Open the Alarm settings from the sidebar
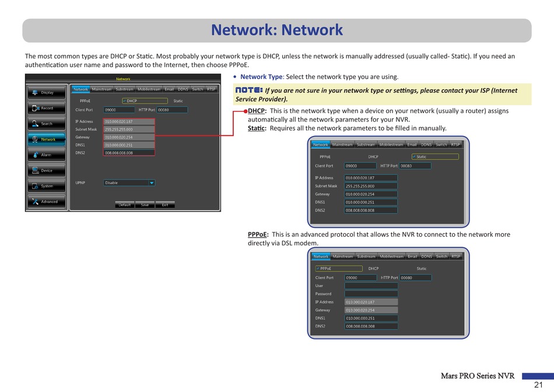554x392 pixels. [47, 155]
